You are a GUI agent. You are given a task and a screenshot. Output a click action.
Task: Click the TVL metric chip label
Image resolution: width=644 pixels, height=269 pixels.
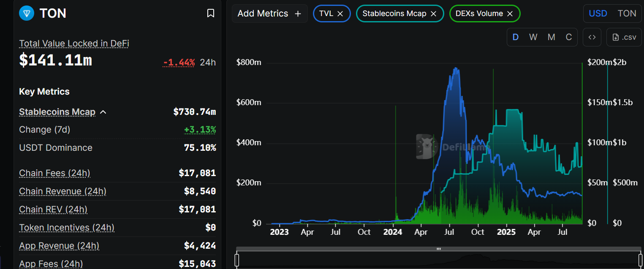click(326, 14)
